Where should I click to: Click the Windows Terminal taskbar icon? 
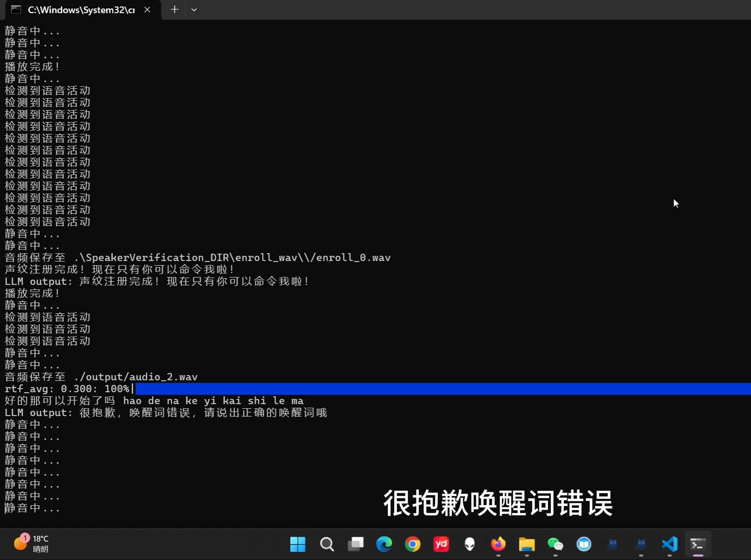click(698, 544)
